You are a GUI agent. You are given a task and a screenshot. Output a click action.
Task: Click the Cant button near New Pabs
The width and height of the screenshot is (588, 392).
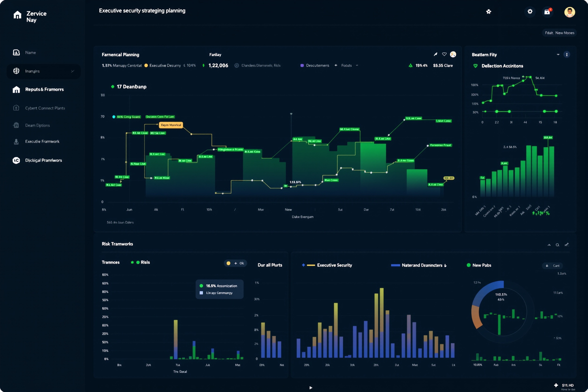(x=553, y=266)
